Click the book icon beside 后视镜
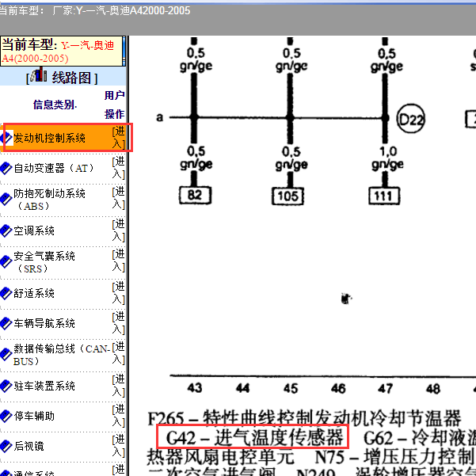 (x=6, y=446)
